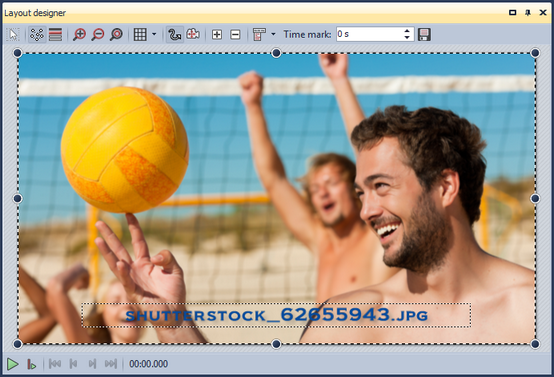
Task: Click the alignment tool icon
Action: point(259,34)
